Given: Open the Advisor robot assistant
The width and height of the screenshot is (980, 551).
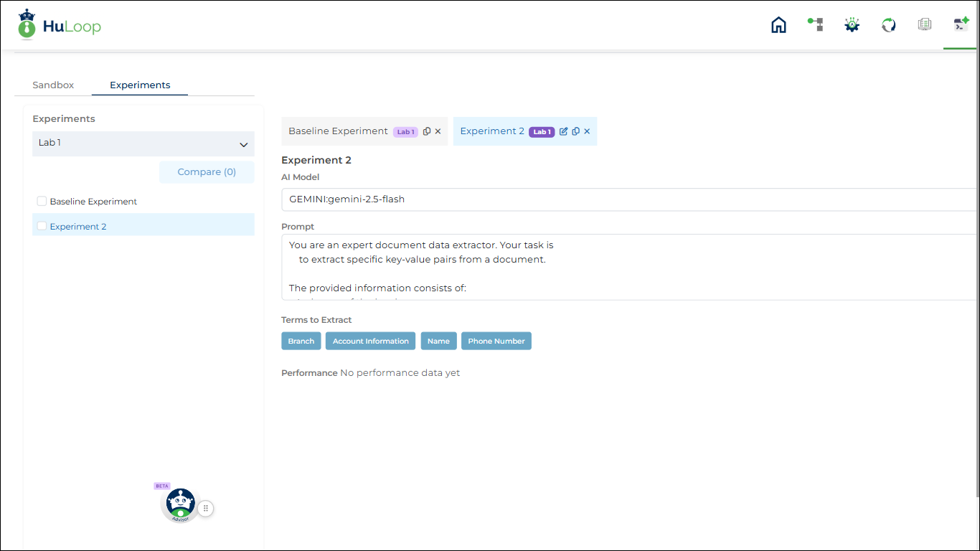Looking at the screenshot, I should click(180, 504).
